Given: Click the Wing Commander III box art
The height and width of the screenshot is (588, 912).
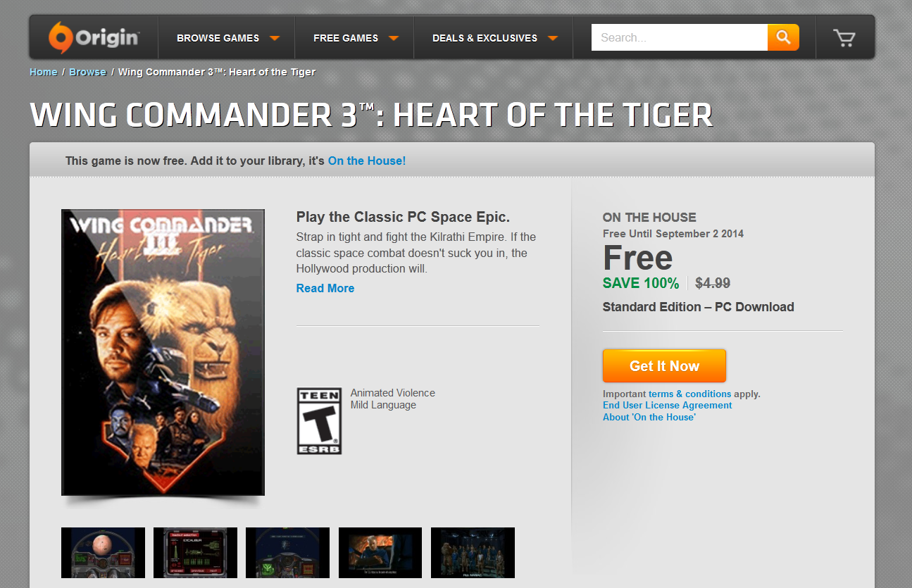Looking at the screenshot, I should tap(163, 352).
